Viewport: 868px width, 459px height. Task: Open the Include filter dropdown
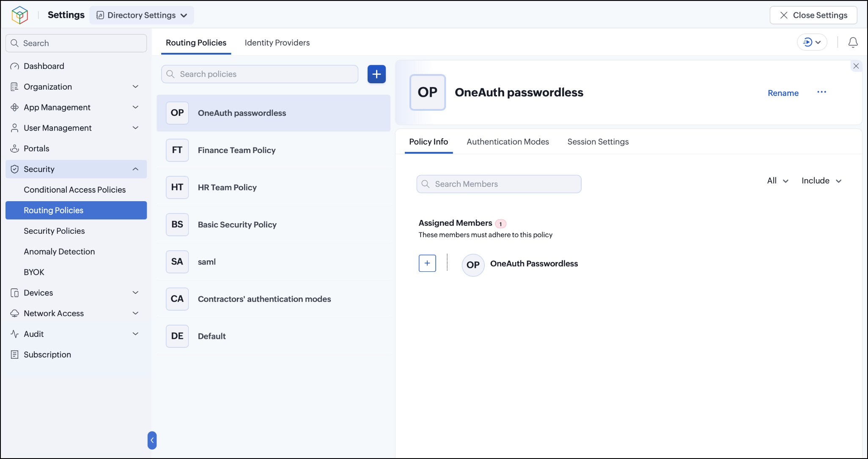point(821,181)
